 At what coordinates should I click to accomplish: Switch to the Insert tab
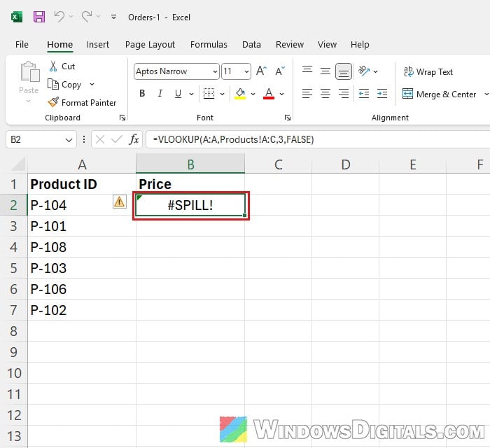tap(98, 45)
